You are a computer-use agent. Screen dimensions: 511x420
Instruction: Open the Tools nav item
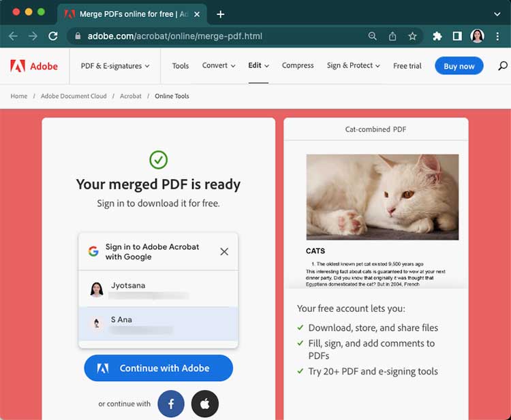pyautogui.click(x=181, y=66)
